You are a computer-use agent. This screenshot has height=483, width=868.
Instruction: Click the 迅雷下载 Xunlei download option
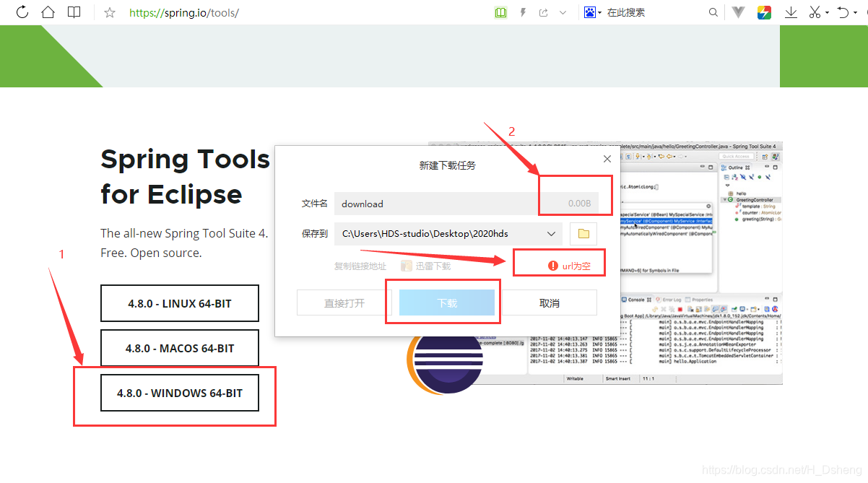[x=426, y=266]
